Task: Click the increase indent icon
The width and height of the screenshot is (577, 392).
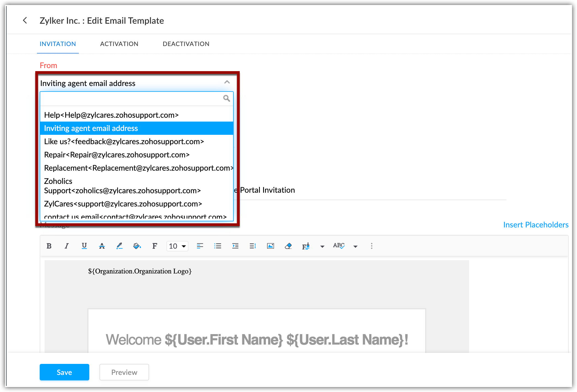Action: 235,246
